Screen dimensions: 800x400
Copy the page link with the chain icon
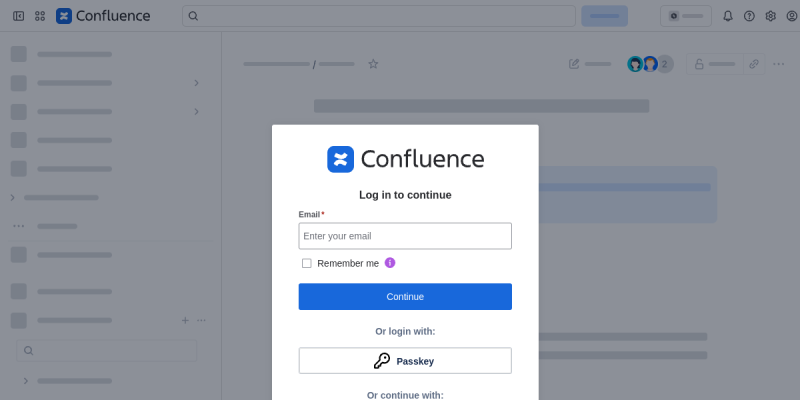[754, 64]
